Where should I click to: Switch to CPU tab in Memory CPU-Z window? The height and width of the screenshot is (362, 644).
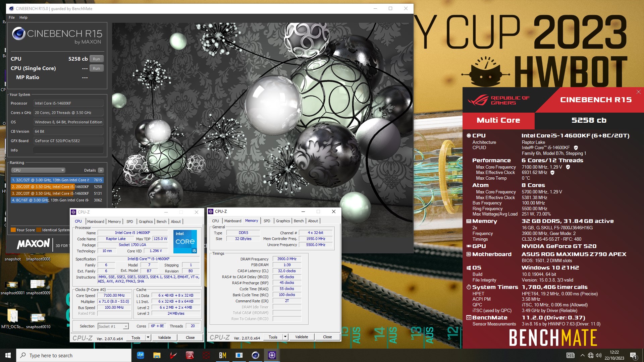215,221
